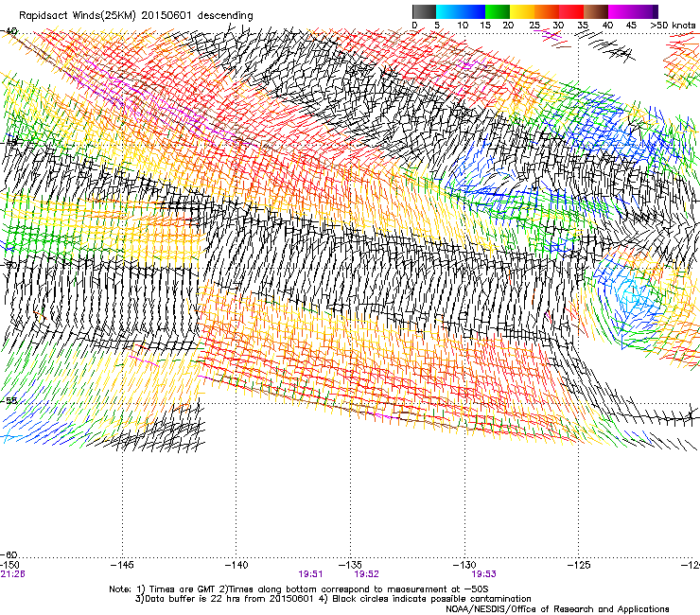Click the '-140' longitude axis label

pyautogui.click(x=236, y=565)
